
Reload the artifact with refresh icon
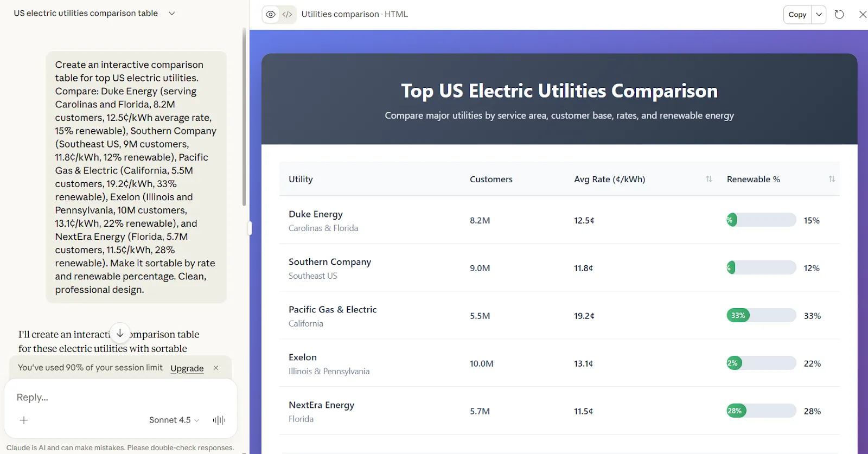(839, 15)
